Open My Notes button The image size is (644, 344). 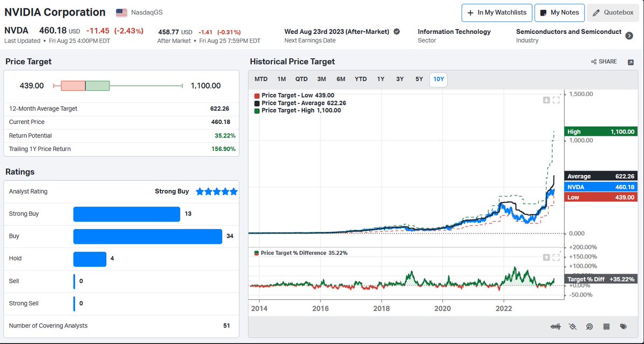pyautogui.click(x=559, y=12)
